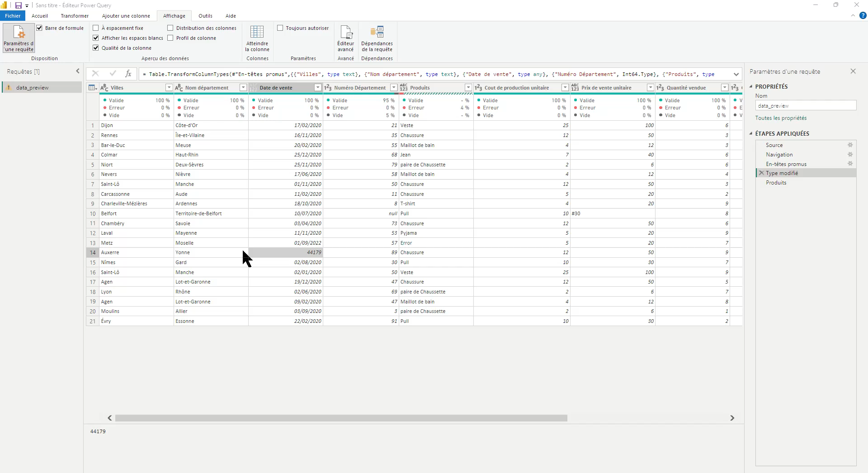Open gear settings for Navigation step

tap(850, 155)
